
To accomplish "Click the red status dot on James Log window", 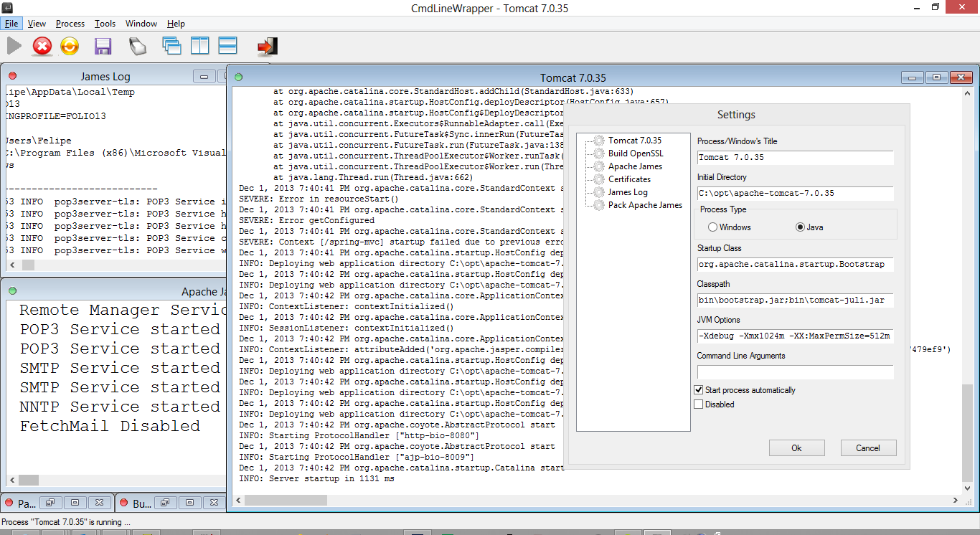I will point(12,76).
